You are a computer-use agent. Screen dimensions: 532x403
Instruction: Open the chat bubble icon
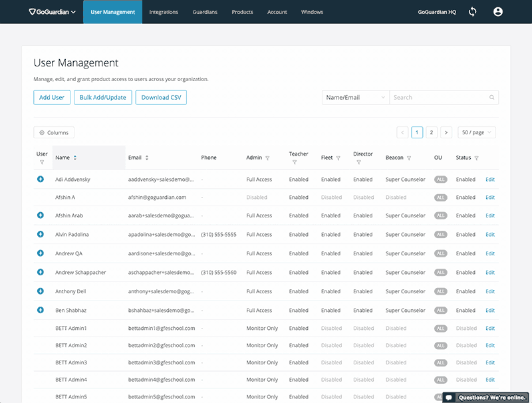point(448,398)
